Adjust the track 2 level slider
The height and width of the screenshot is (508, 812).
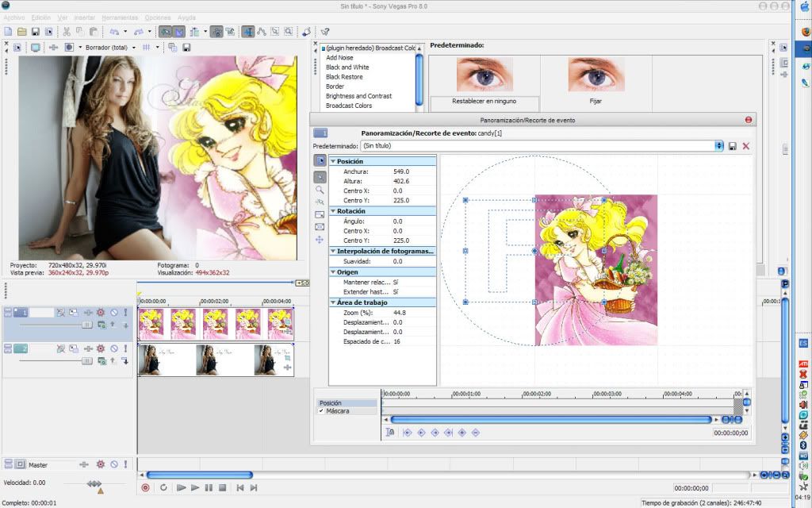[x=86, y=361]
